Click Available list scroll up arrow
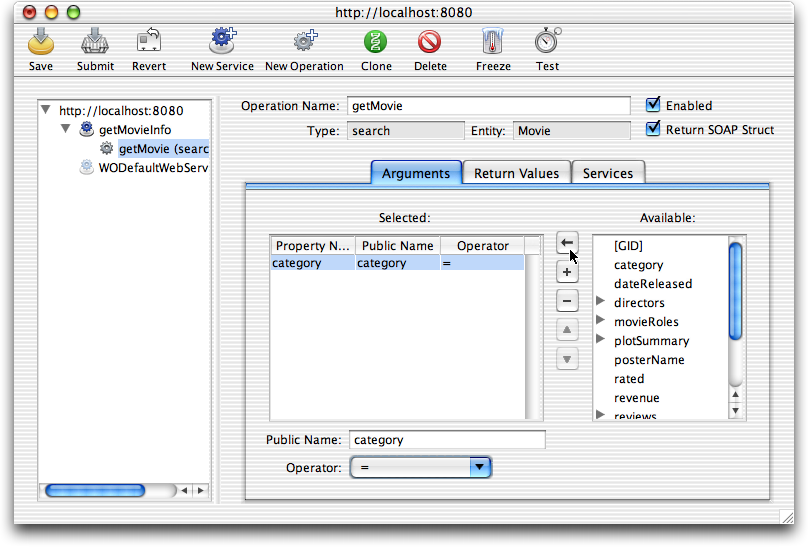The height and width of the screenshot is (547, 808). (735, 395)
